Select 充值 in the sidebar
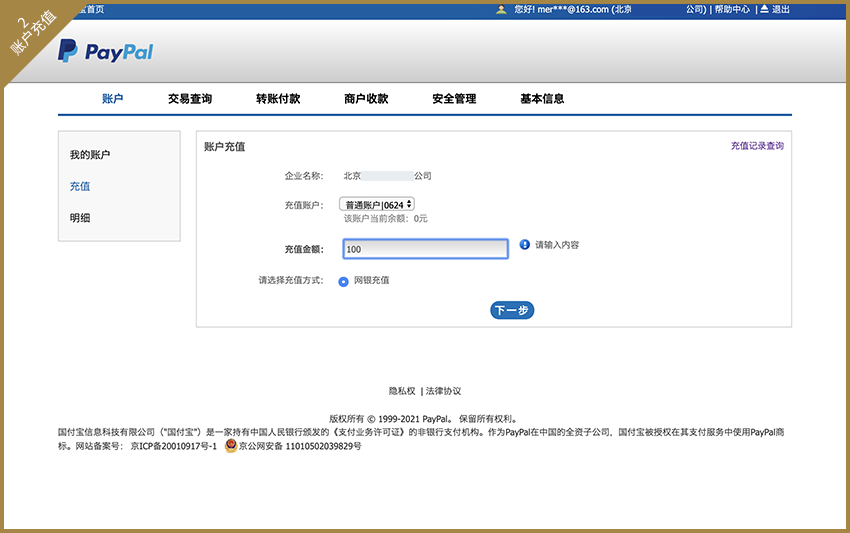 pyautogui.click(x=80, y=186)
